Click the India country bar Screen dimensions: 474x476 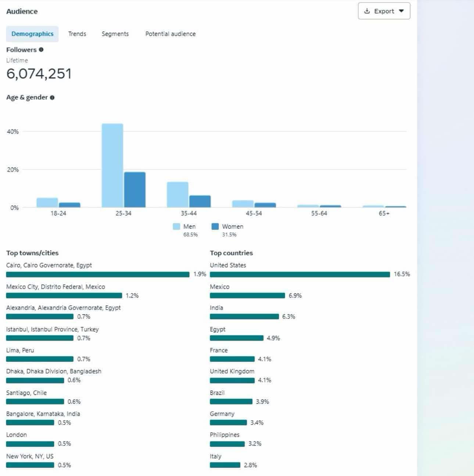244,317
